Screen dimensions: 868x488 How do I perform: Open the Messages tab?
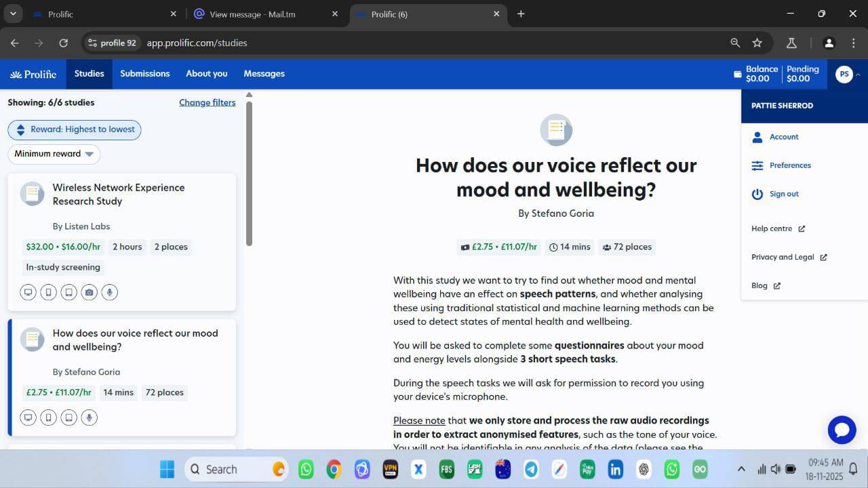(x=264, y=74)
